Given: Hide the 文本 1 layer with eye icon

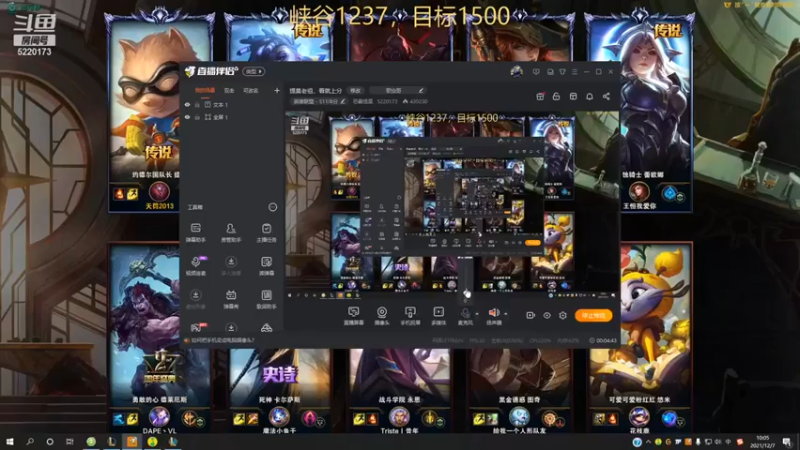Looking at the screenshot, I should [187, 105].
